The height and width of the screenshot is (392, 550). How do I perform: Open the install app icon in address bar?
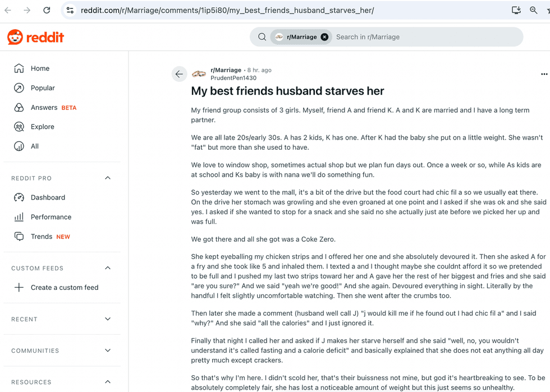pos(516,10)
